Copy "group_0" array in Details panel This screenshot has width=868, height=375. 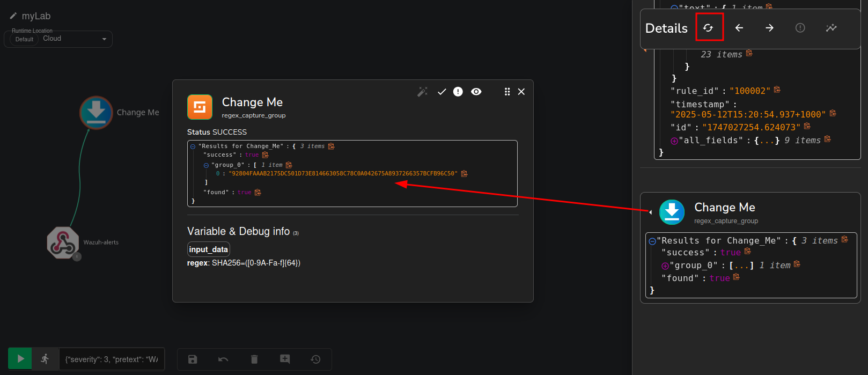797,264
